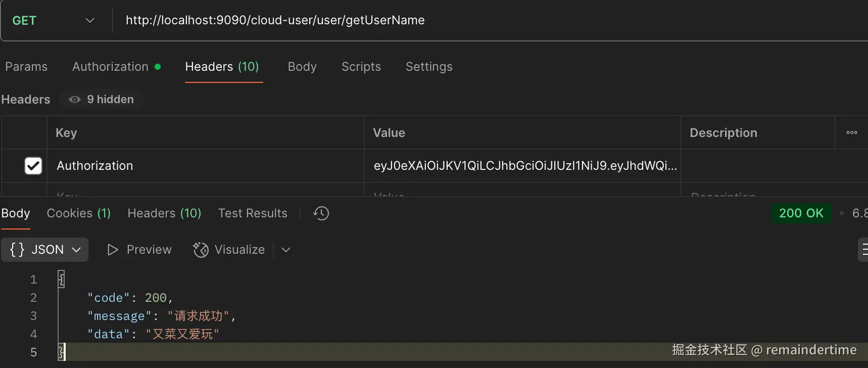Viewport: 868px width, 368px height.
Task: Click the JSON curly braces icon
Action: (17, 250)
